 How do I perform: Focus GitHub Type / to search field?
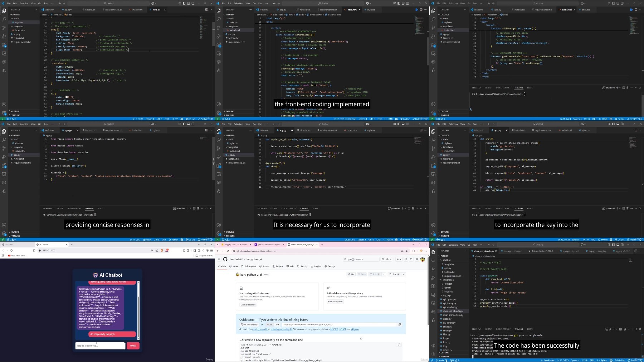[361, 259]
